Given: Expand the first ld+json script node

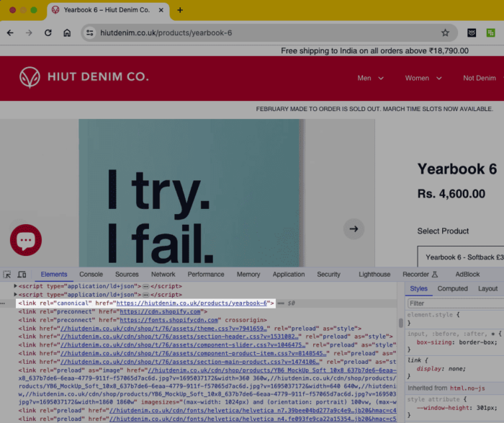Looking at the screenshot, I should [x=15, y=285].
